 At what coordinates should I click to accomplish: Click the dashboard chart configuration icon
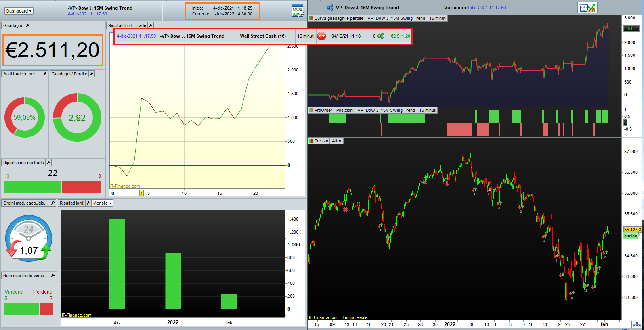click(x=298, y=11)
